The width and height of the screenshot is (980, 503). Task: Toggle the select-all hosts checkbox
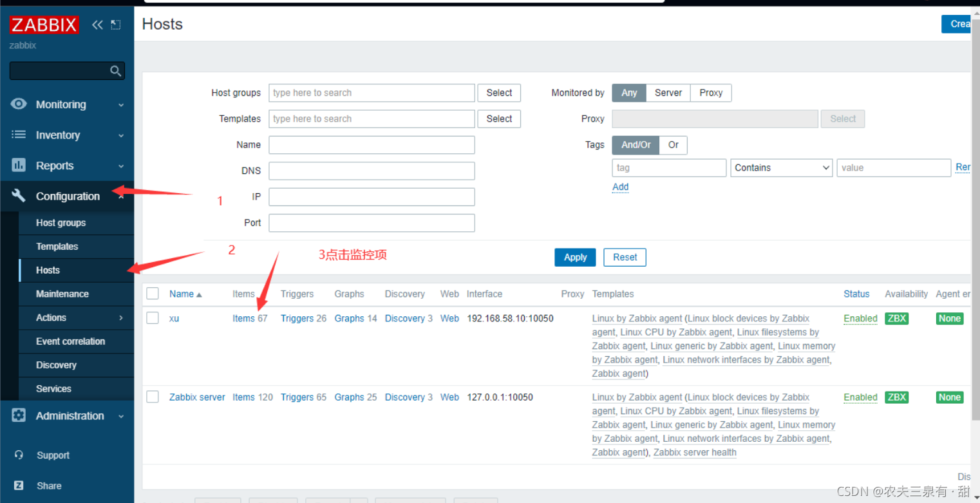click(153, 294)
